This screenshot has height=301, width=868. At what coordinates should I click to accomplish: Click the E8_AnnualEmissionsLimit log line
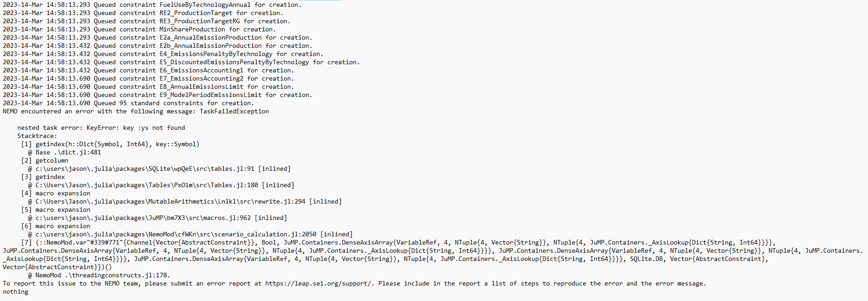pyautogui.click(x=149, y=87)
